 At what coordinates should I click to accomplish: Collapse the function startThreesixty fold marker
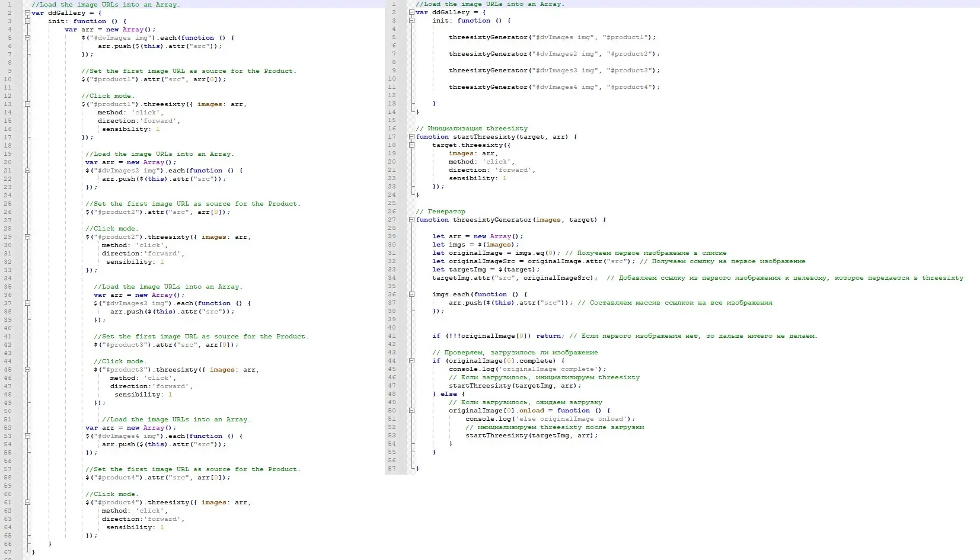pyautogui.click(x=411, y=137)
